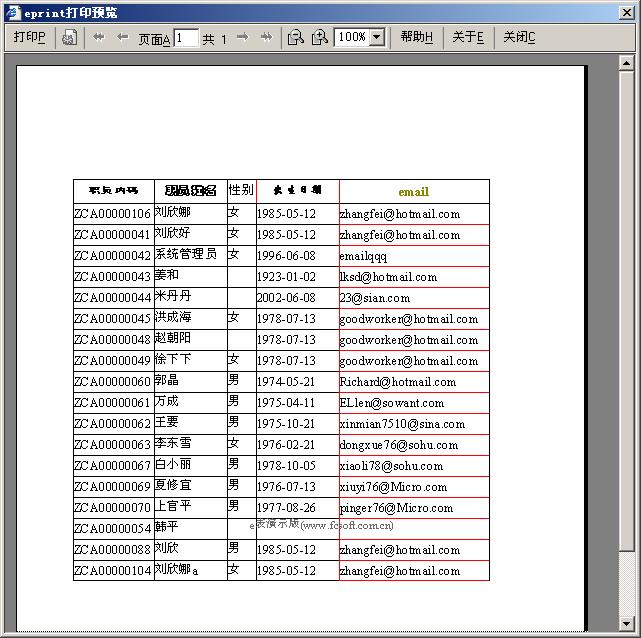Click email cell Richard@hotmail.com
This screenshot has height=638, width=641.
coord(414,382)
